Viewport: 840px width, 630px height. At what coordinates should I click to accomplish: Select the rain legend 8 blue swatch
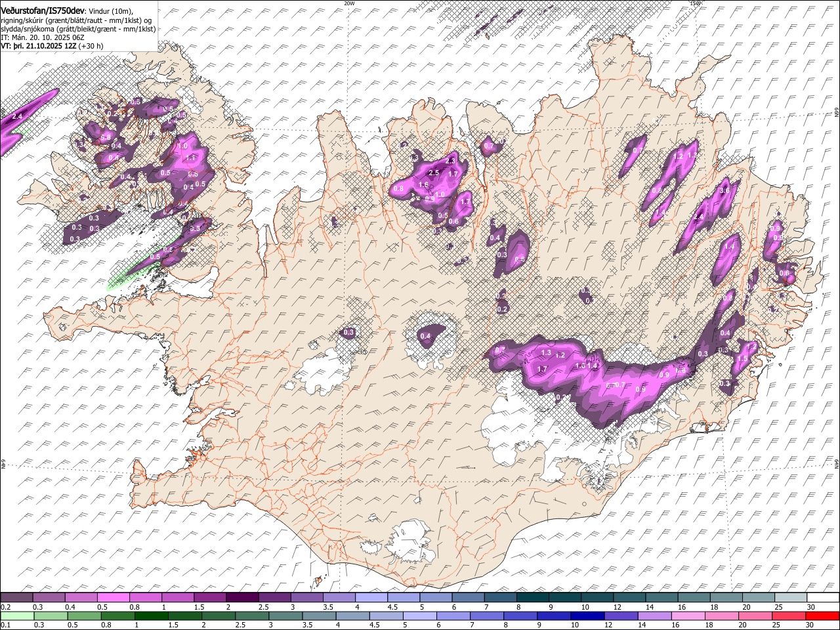520,616
